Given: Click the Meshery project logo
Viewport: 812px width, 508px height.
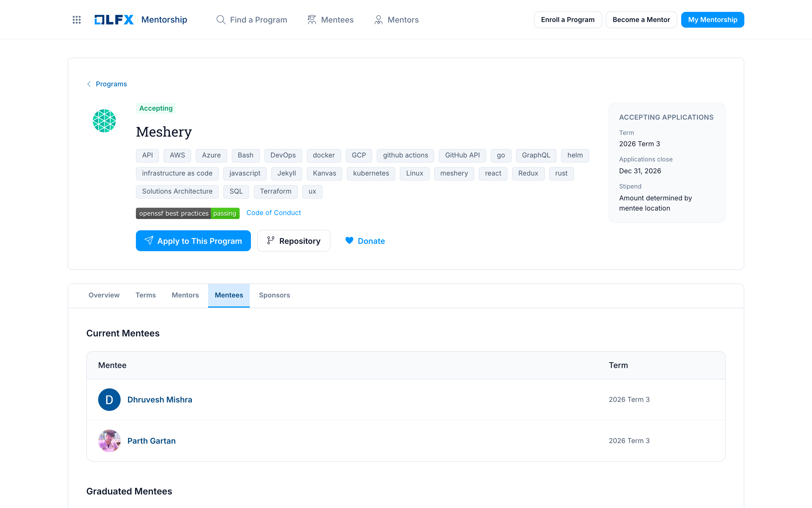Looking at the screenshot, I should (104, 121).
